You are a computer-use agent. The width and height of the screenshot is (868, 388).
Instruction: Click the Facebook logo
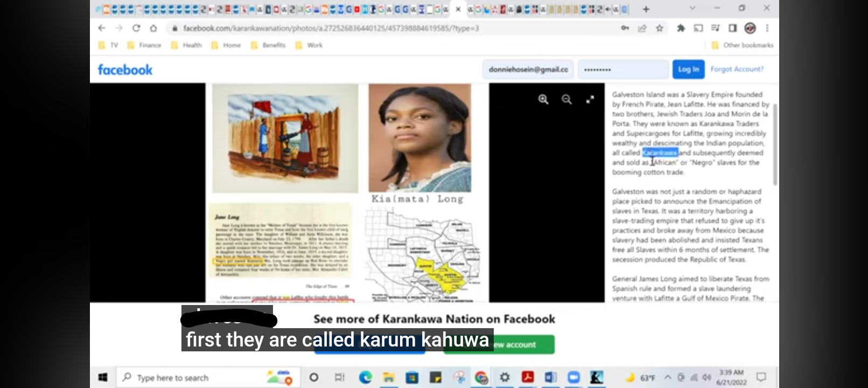(125, 70)
